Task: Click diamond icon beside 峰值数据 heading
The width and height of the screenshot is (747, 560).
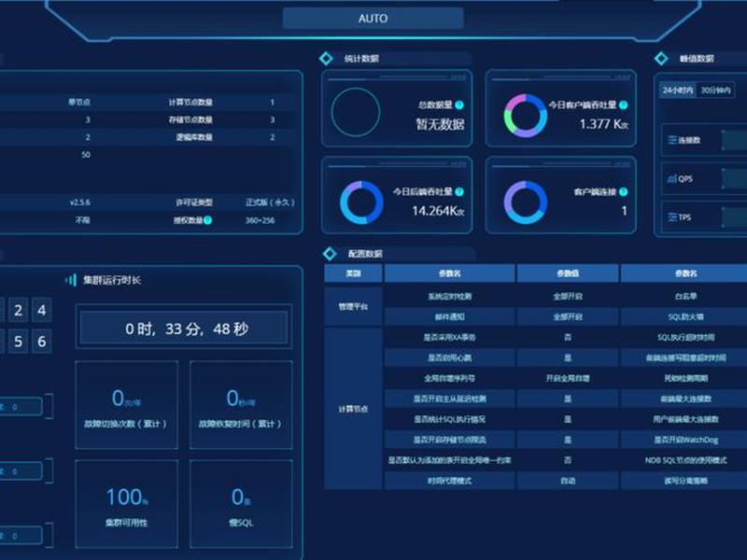Action: (661, 59)
